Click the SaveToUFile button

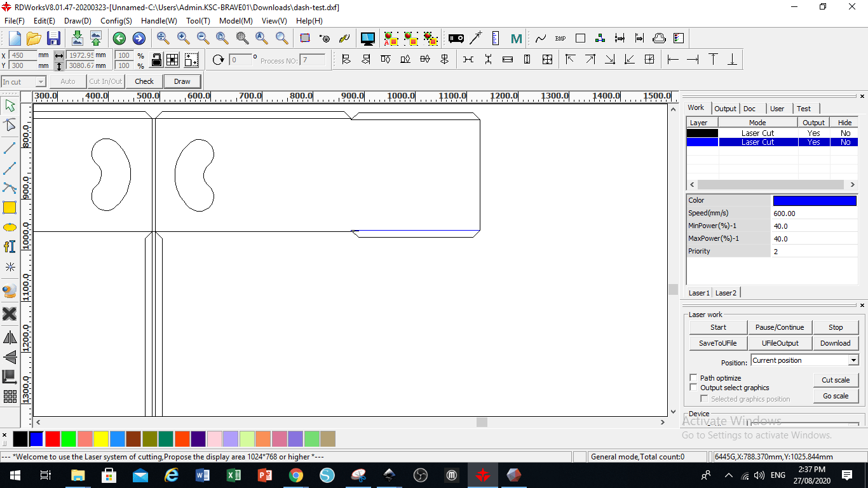[x=718, y=343]
